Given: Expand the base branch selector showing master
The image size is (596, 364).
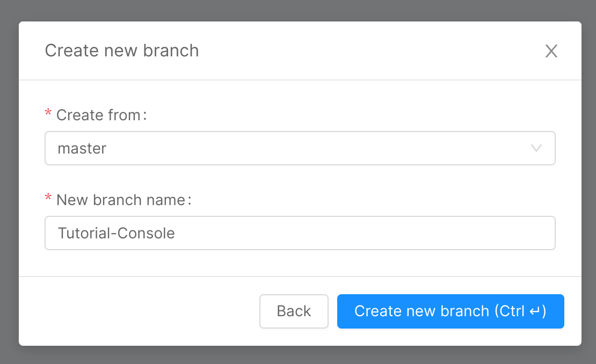Looking at the screenshot, I should pyautogui.click(x=300, y=148).
